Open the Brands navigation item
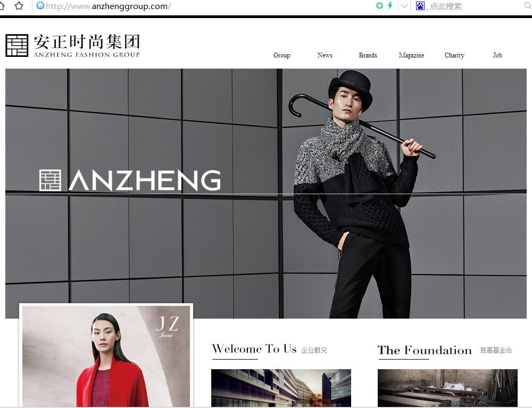Screen dimensions: 532x408 [x=368, y=55]
